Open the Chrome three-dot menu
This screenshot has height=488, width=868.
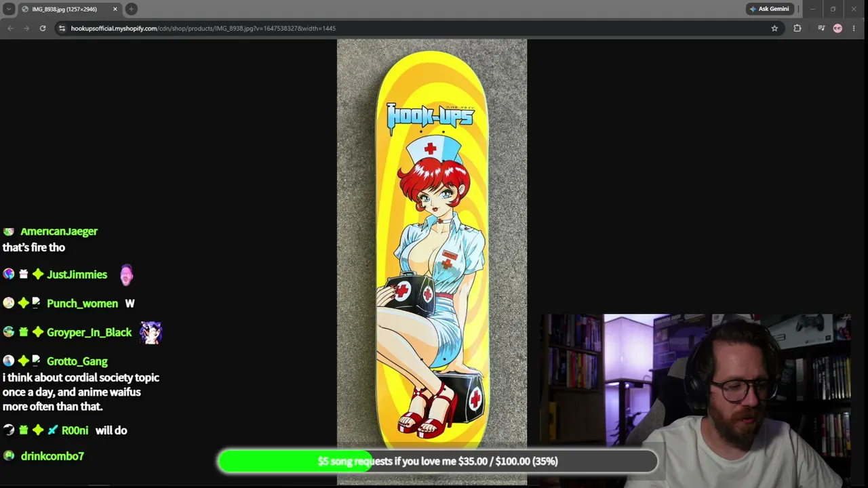pos(854,28)
